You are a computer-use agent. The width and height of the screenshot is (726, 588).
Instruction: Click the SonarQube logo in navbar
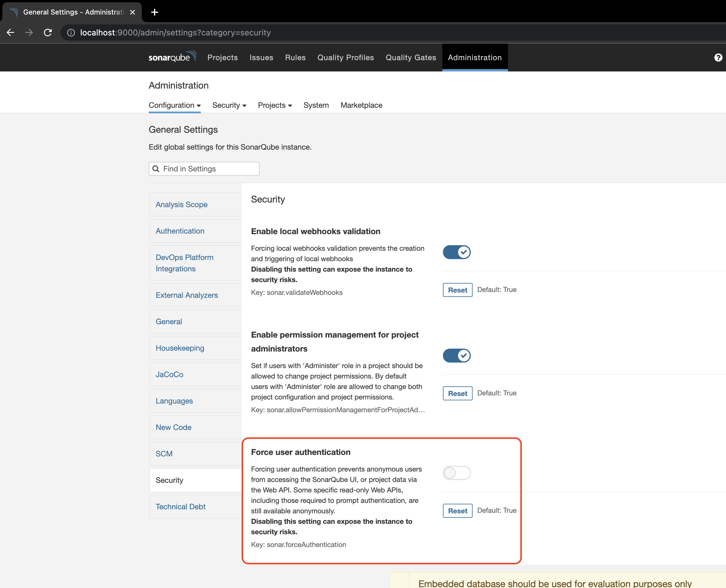pyautogui.click(x=172, y=57)
